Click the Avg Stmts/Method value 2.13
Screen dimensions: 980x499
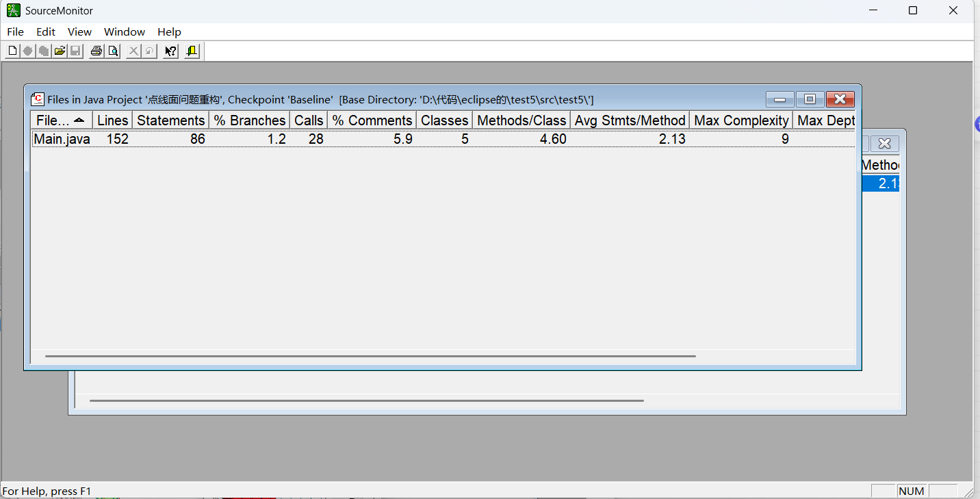pos(673,139)
